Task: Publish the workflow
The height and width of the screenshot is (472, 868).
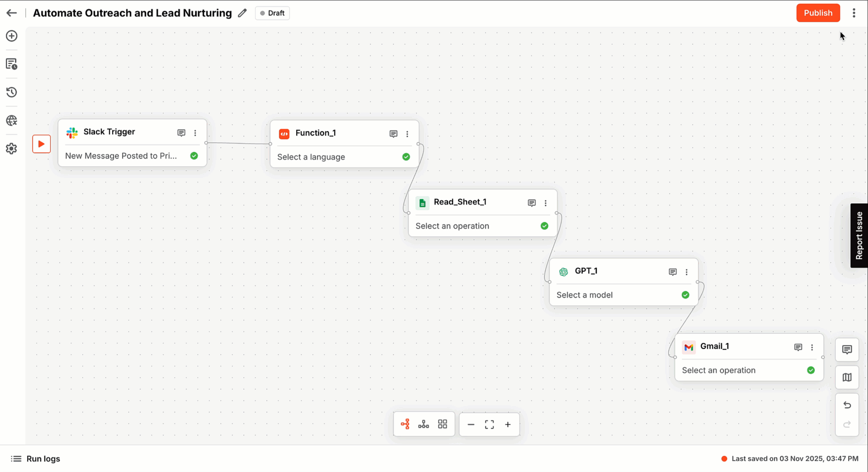Action: click(818, 13)
